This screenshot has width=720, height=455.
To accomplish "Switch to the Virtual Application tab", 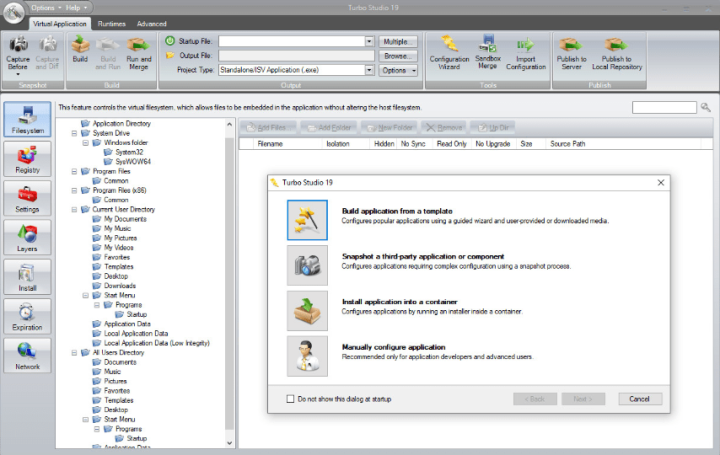I will [60, 24].
